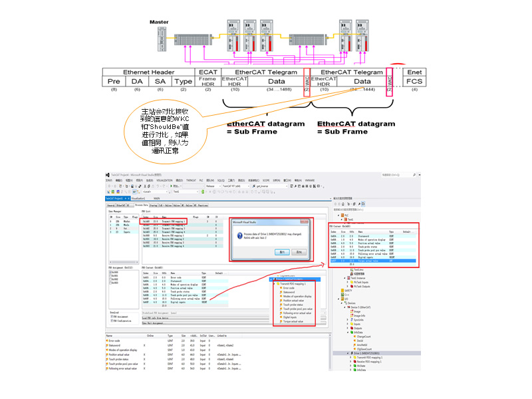532x399 pixels.
Task: Open the Predefined PDO Assignment dropdown
Action: [234, 313]
